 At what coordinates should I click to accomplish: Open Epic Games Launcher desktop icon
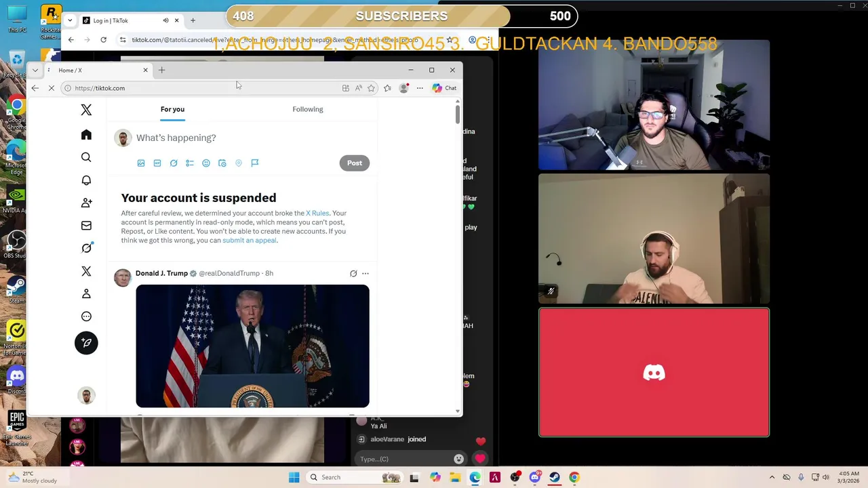coord(17,427)
